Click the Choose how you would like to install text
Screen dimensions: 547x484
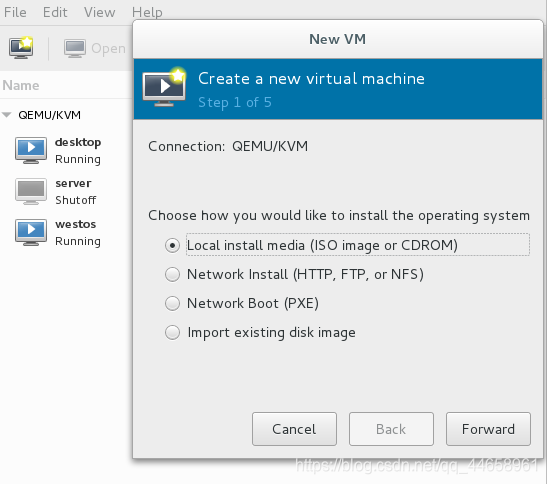(x=339, y=216)
